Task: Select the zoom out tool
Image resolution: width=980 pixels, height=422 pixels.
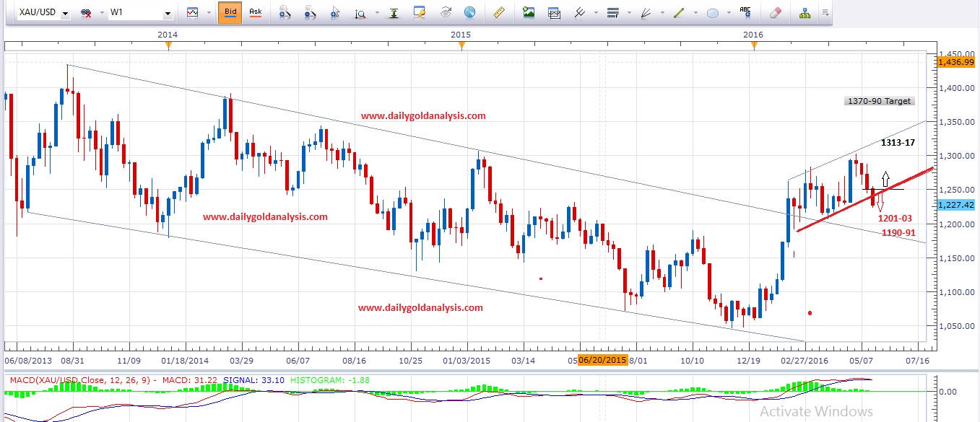Action: point(311,13)
